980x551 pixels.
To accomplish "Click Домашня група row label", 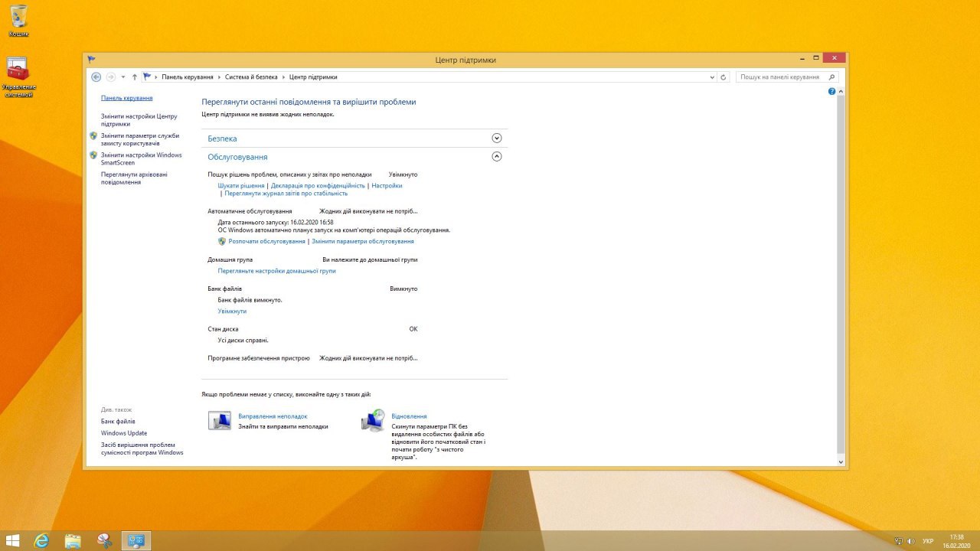I will (x=230, y=260).
